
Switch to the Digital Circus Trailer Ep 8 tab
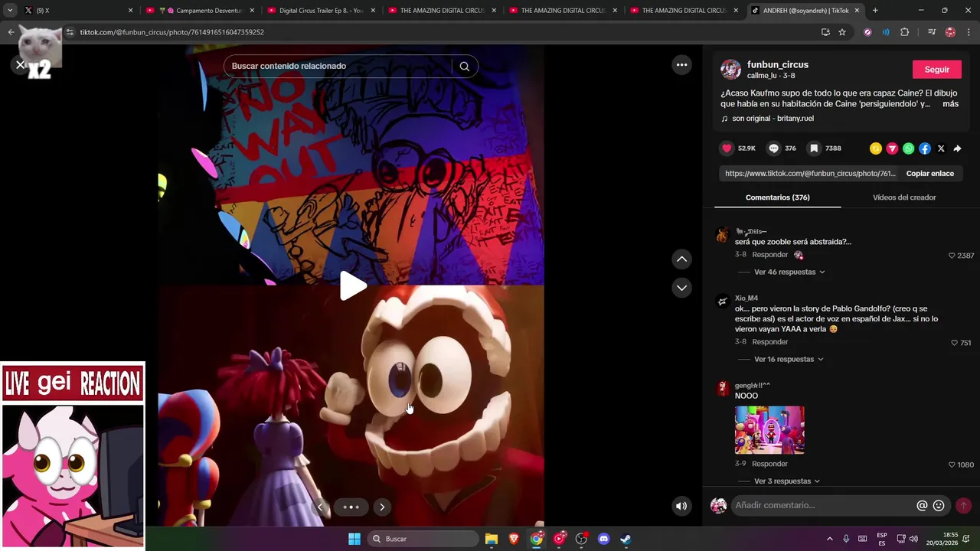pos(322,11)
